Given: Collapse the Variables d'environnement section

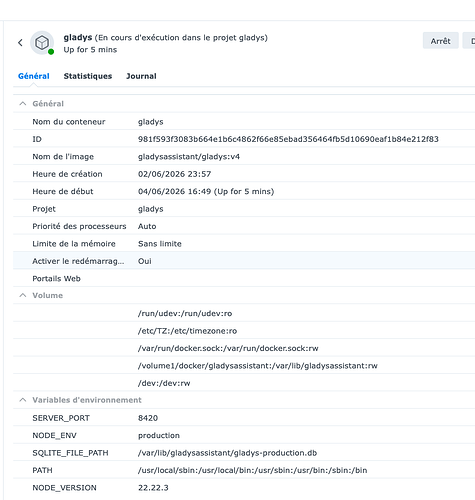Looking at the screenshot, I should 23,400.
